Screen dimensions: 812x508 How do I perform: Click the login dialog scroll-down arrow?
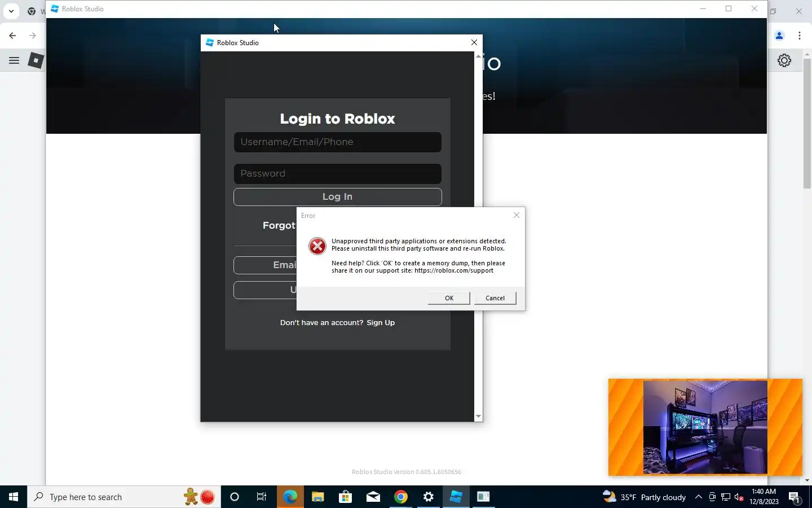(x=478, y=417)
